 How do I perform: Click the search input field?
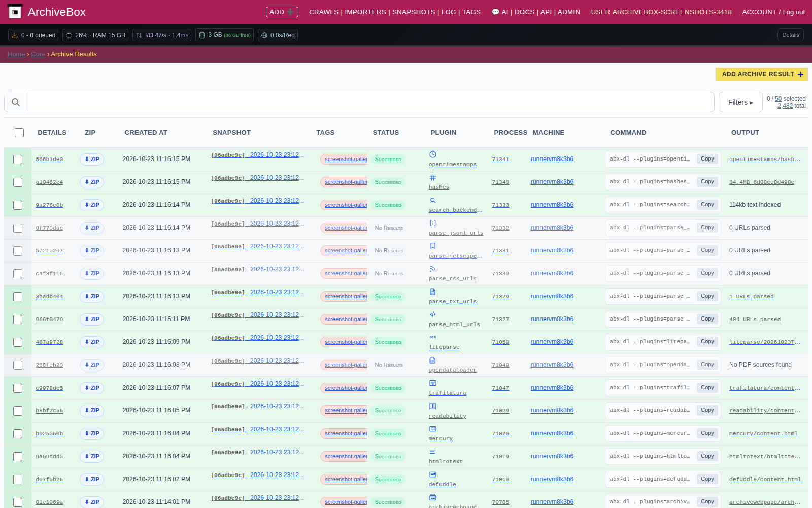(371, 102)
